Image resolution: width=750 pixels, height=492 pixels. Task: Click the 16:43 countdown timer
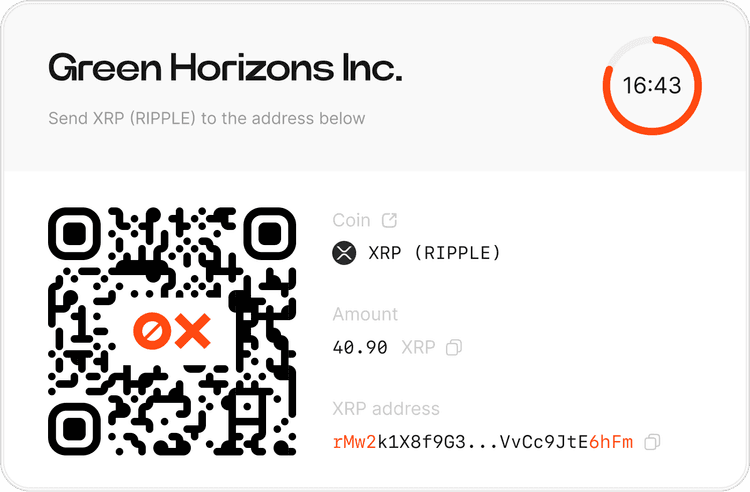click(652, 86)
